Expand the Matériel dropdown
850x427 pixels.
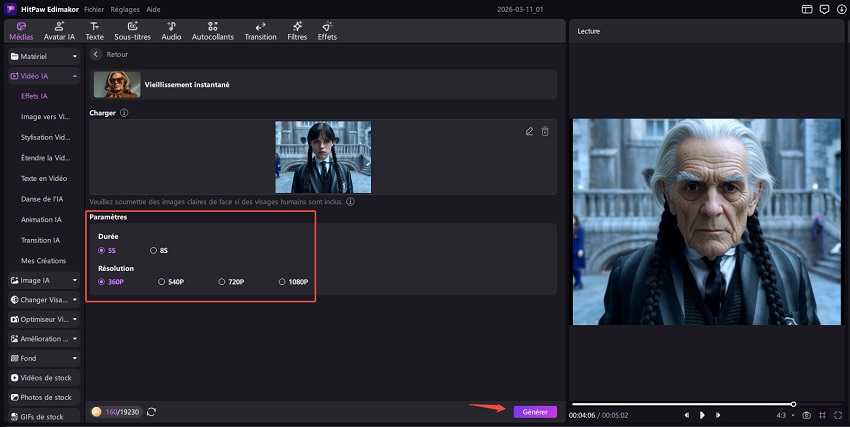tap(44, 56)
